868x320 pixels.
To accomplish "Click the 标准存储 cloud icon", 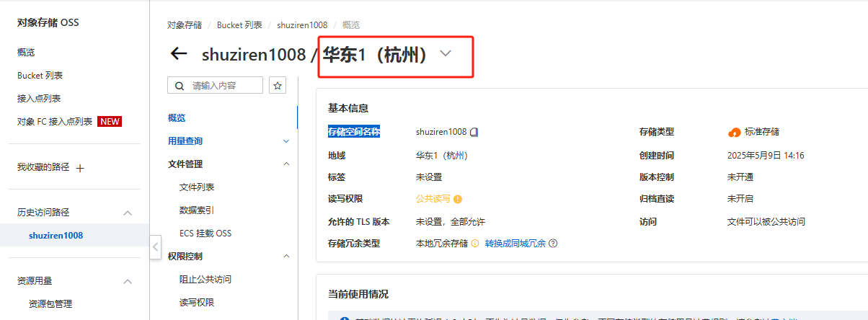I will pos(734,132).
